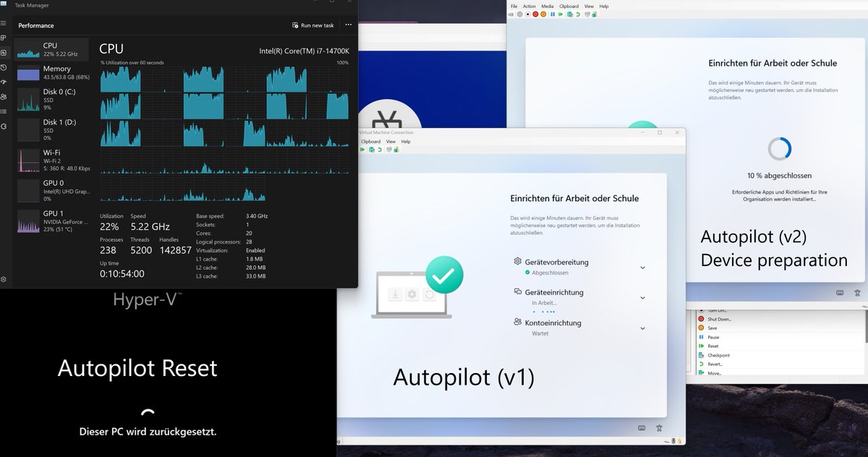Image resolution: width=868 pixels, height=457 pixels.
Task: Click Share toolbar icon in v1 VM window
Action: pyautogui.click(x=396, y=150)
